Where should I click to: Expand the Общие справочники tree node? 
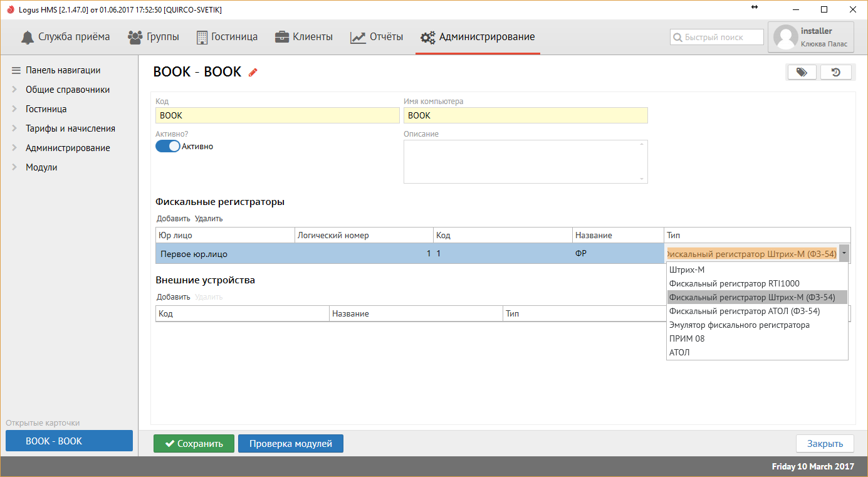tap(14, 90)
